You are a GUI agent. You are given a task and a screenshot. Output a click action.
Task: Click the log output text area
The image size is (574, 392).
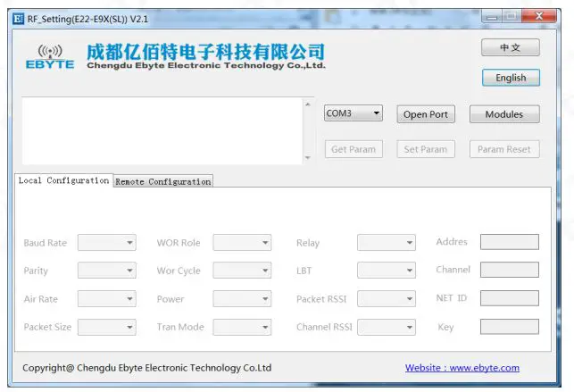pos(162,131)
